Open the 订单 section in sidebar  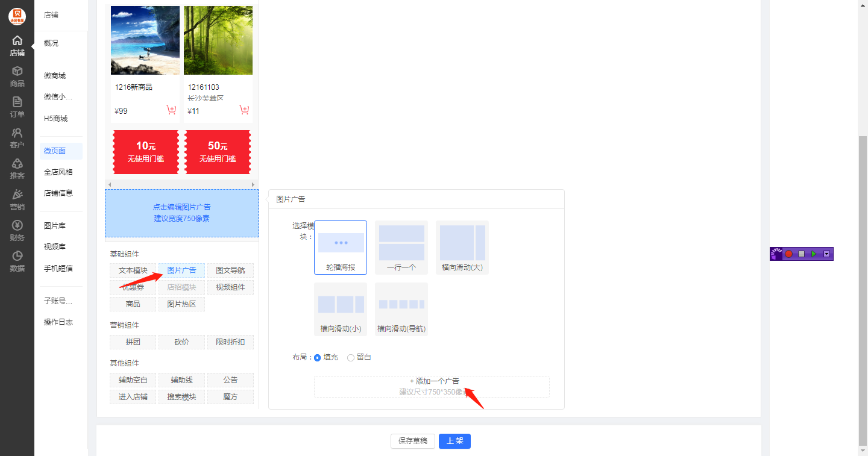click(x=17, y=107)
